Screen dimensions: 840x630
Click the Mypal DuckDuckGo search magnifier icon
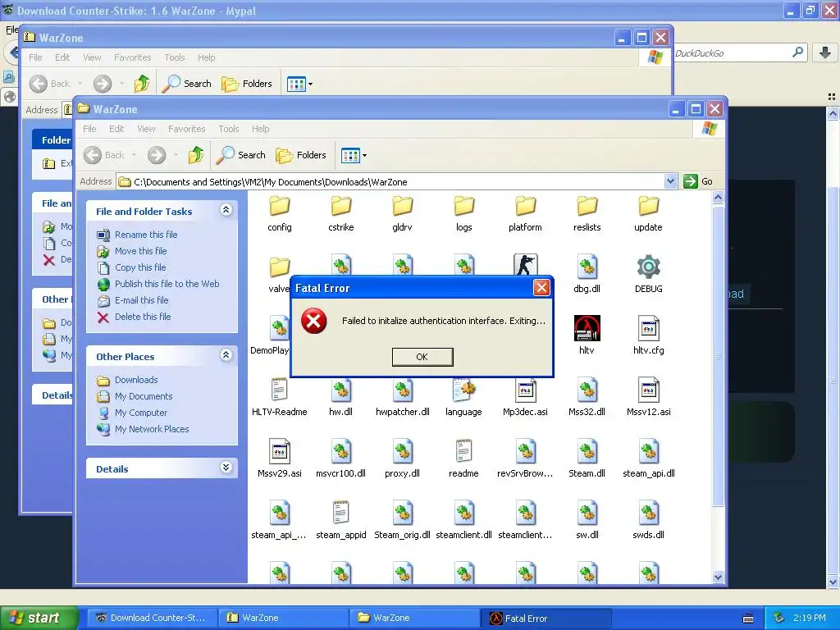point(797,52)
